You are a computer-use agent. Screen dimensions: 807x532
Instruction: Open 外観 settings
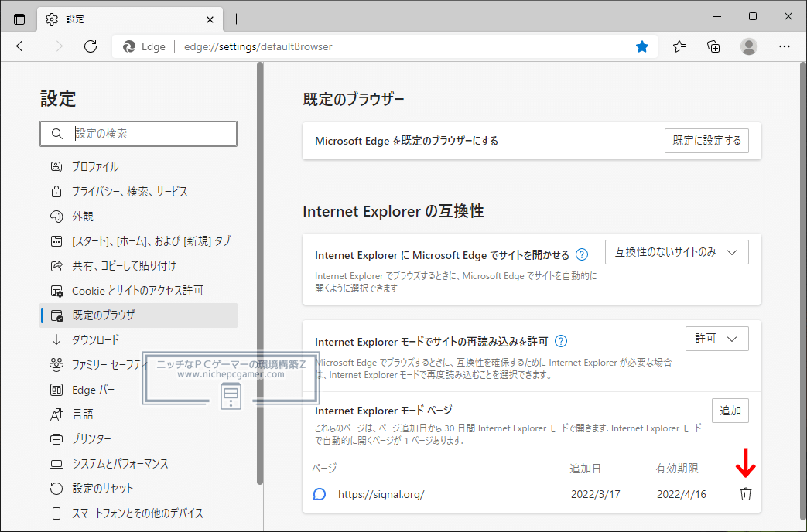(x=138, y=216)
